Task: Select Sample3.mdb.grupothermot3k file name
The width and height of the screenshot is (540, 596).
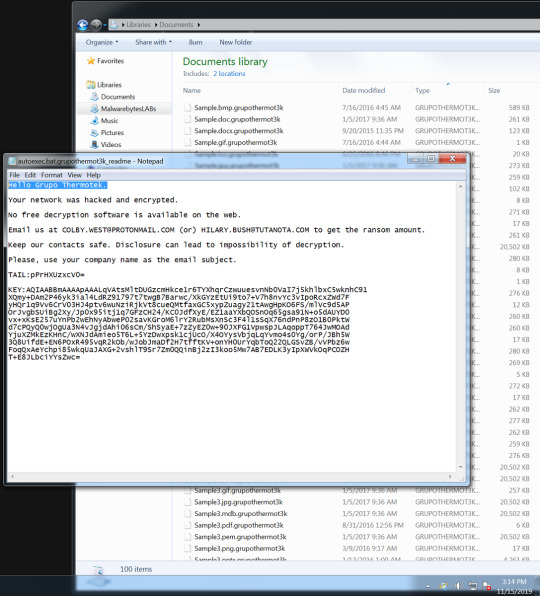Action: point(241,514)
